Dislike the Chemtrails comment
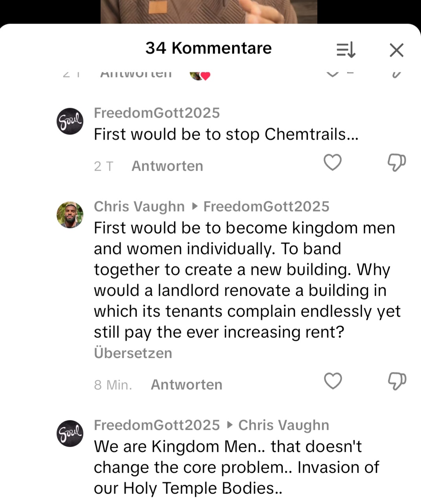The width and height of the screenshot is (421, 504). pyautogui.click(x=396, y=162)
